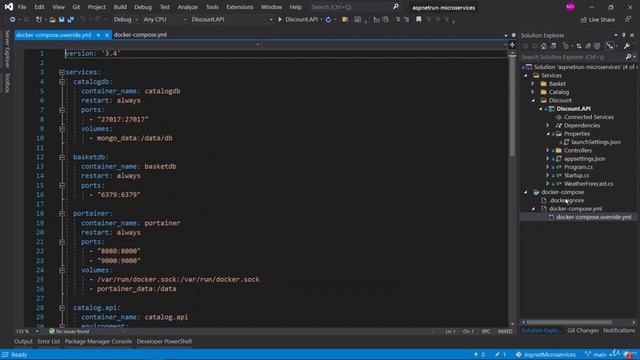640x360 pixels.
Task: Click the pencil pending changes status icon
Action: (497, 355)
